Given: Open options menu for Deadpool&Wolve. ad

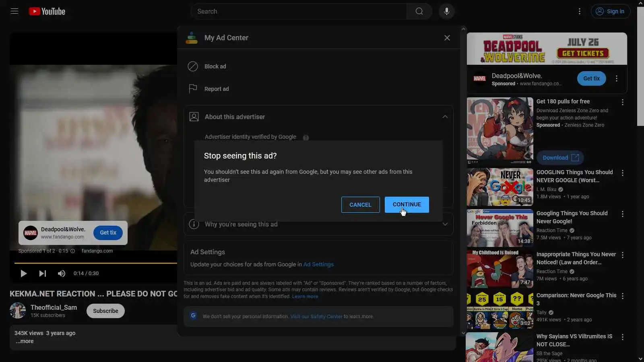Looking at the screenshot, I should tap(617, 78).
